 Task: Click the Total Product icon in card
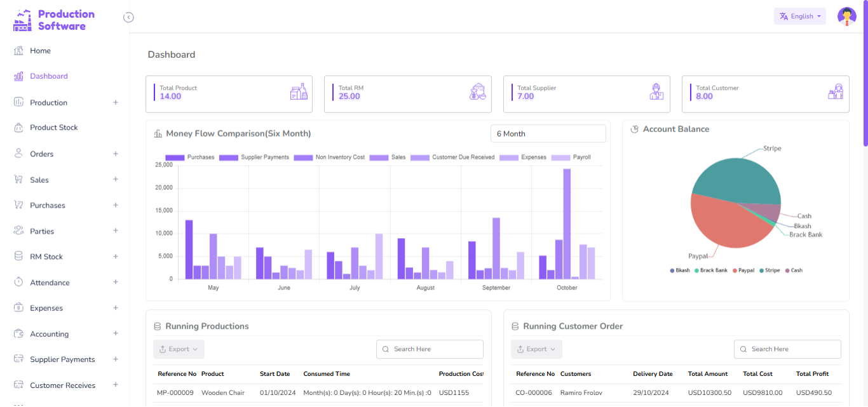(x=299, y=92)
